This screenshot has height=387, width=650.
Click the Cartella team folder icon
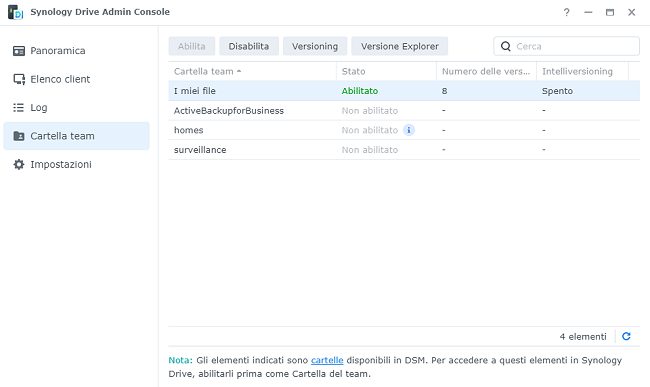[x=19, y=136]
